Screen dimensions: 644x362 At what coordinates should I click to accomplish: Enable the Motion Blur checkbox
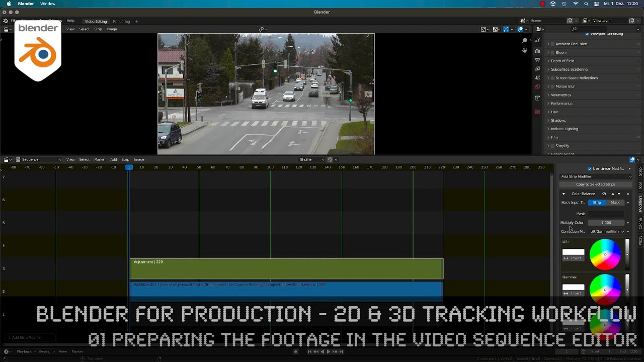[553, 86]
